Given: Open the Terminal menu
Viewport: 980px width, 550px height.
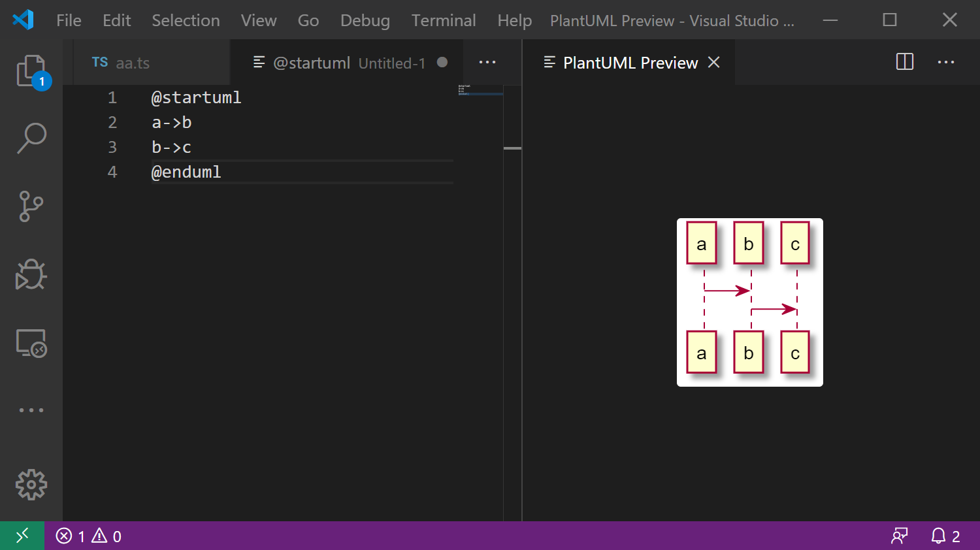Looking at the screenshot, I should 444,20.
